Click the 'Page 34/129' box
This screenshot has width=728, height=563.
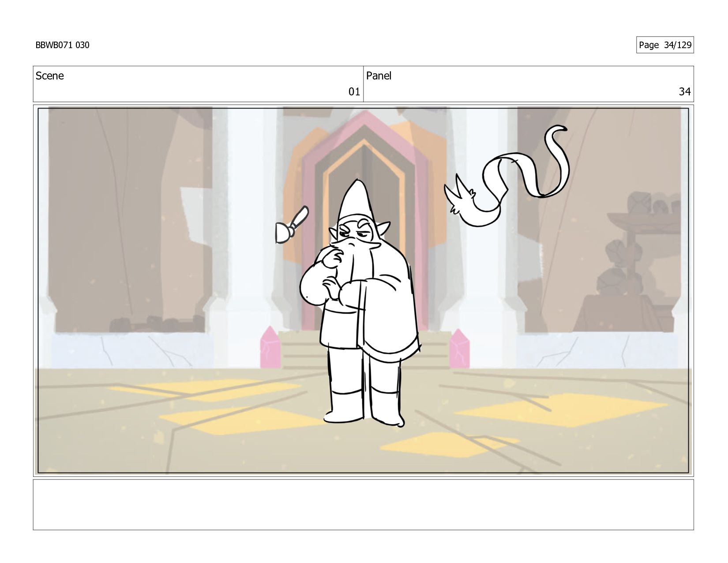(x=665, y=45)
